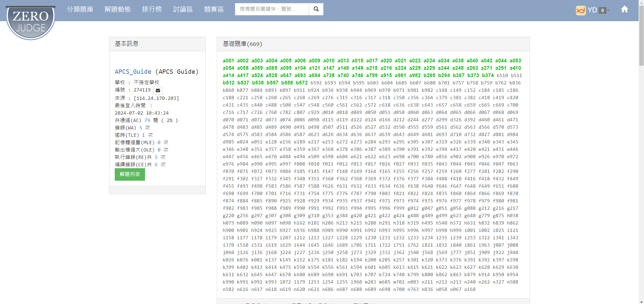Click the AC count 79 link

[147, 120]
